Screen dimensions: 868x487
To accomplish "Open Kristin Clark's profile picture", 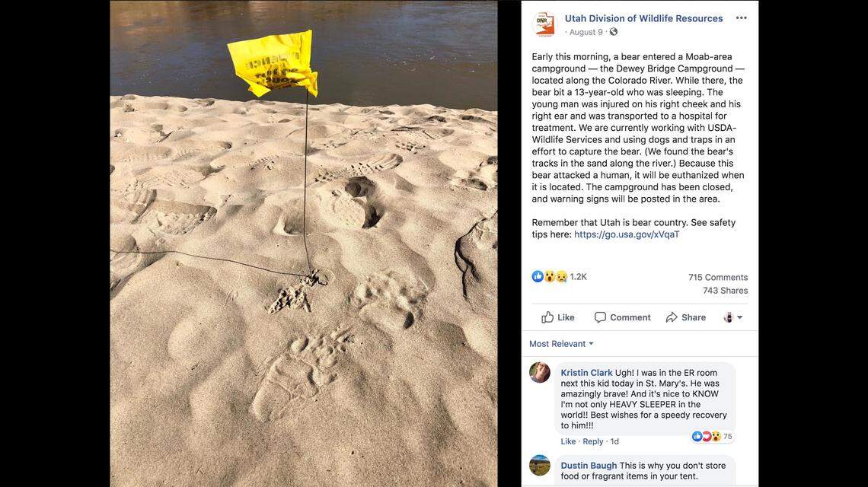I will click(x=540, y=373).
